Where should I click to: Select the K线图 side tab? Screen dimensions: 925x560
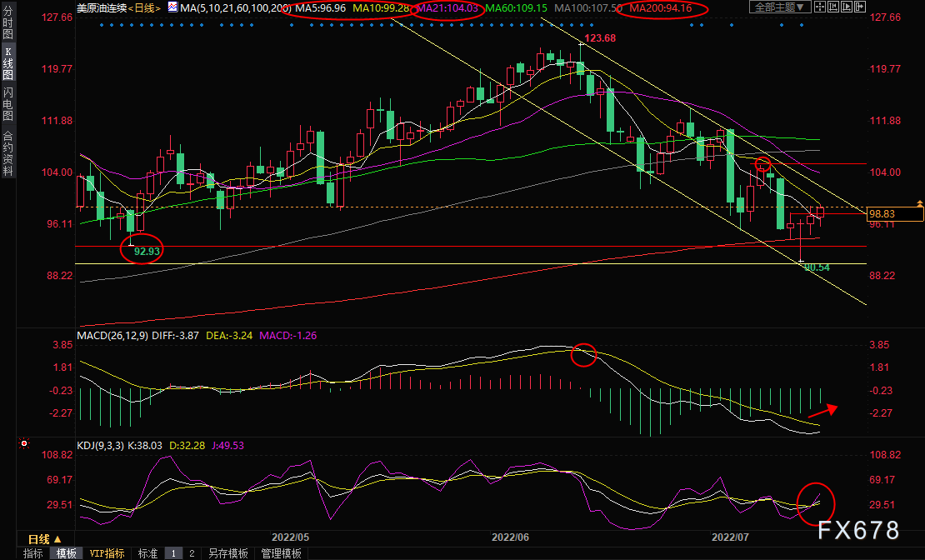(7, 63)
